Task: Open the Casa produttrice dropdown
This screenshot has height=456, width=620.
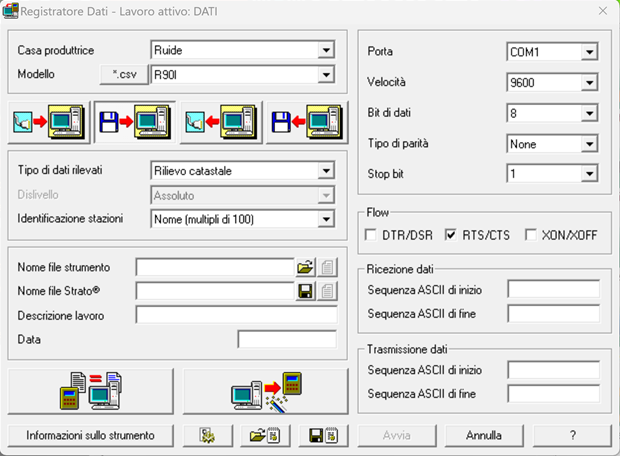Action: tap(326, 49)
